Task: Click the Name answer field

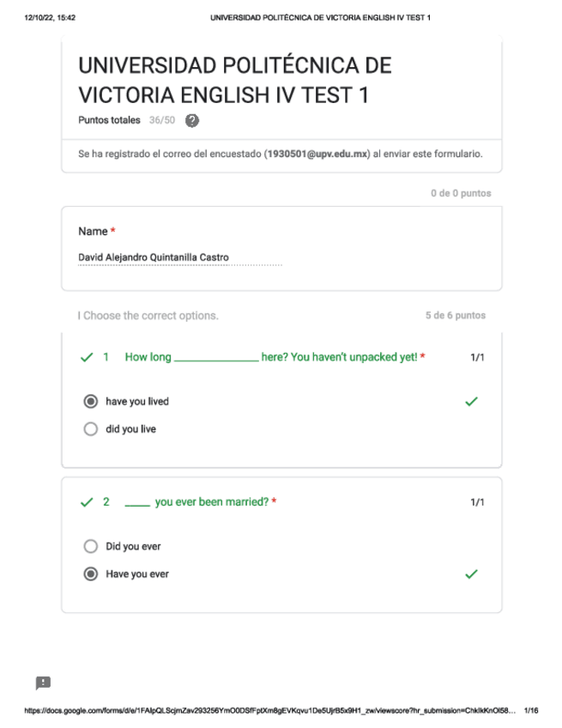Action: click(179, 258)
